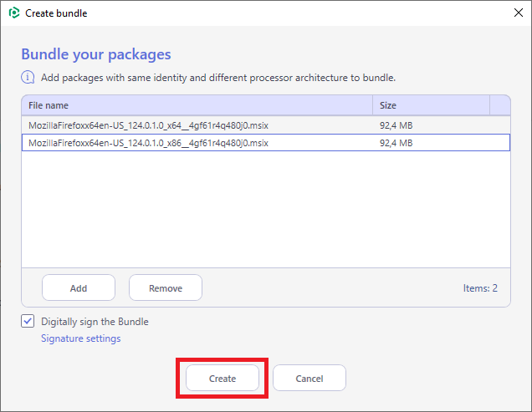
Task: Close the Create bundle dialog
Action: coord(518,13)
